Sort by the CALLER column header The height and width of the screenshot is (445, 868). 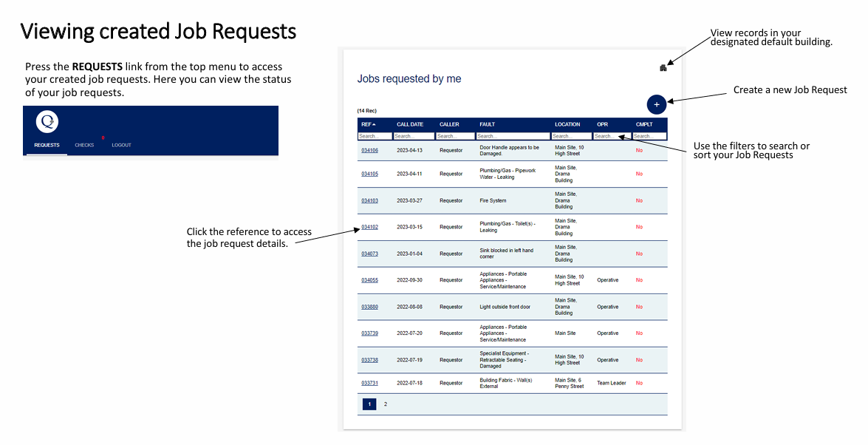click(x=449, y=124)
